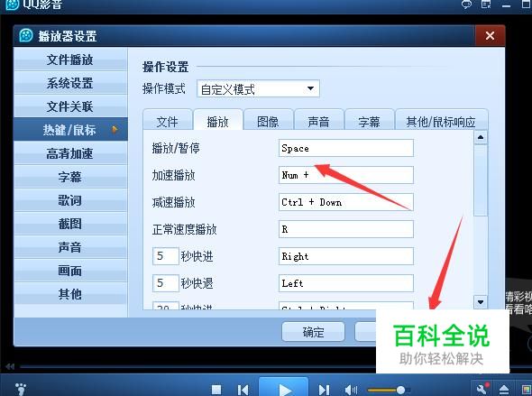The width and height of the screenshot is (532, 396).
Task: Click the eject open-file icon
Action: 504,390
